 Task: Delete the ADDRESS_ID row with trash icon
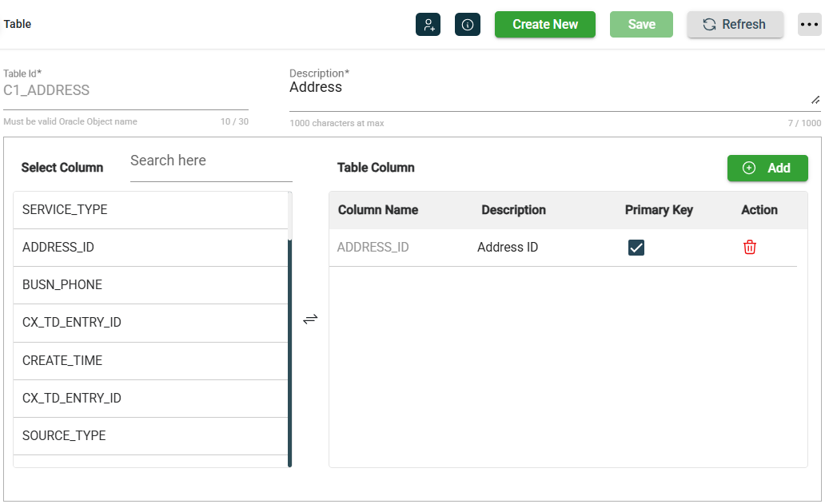(x=749, y=248)
